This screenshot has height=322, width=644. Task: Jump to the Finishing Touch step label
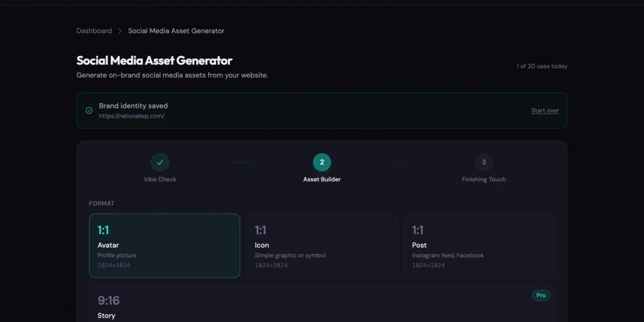coord(484,179)
